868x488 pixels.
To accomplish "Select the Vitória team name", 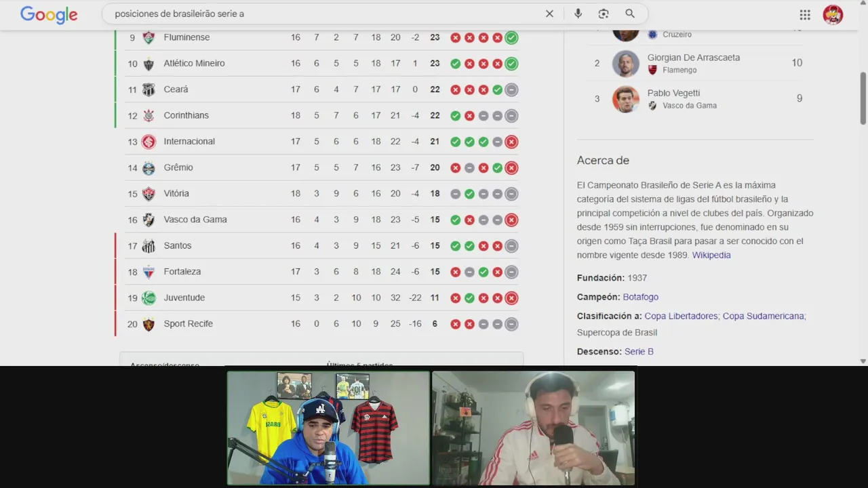I will tap(176, 193).
